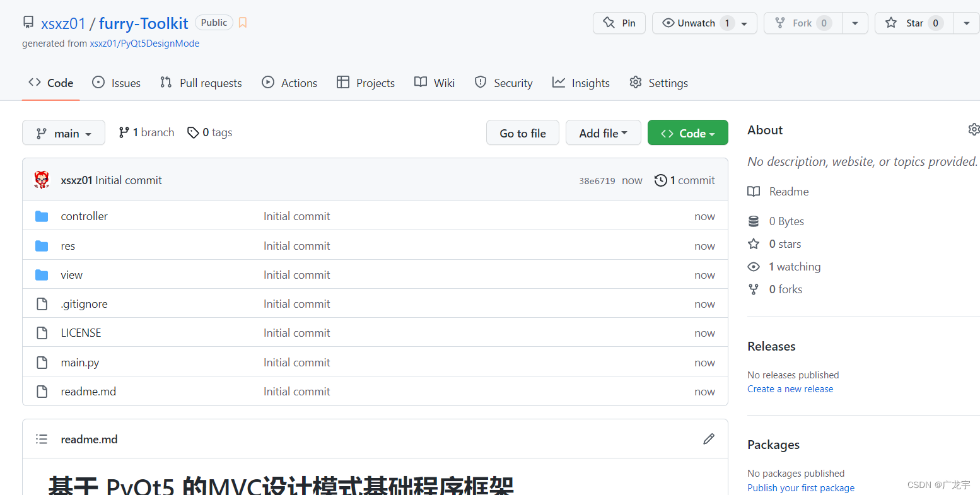Open the LICENSE file name
Image resolution: width=980 pixels, height=495 pixels.
81,333
